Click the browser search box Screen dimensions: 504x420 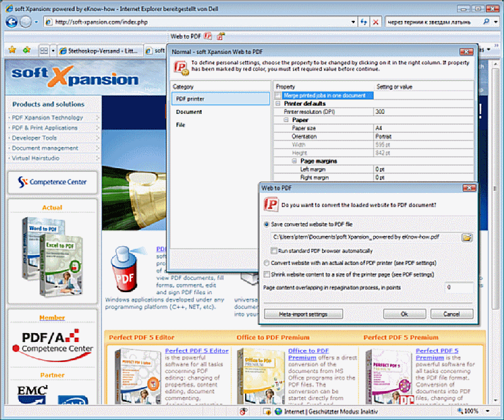pyautogui.click(x=433, y=22)
